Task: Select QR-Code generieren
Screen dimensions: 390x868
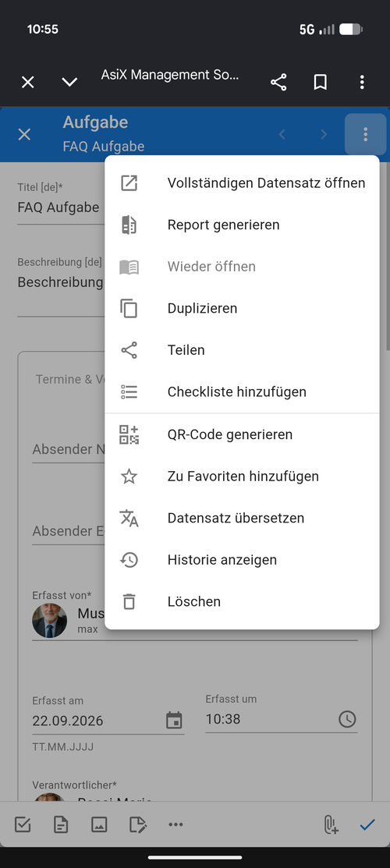Action: 242,434
